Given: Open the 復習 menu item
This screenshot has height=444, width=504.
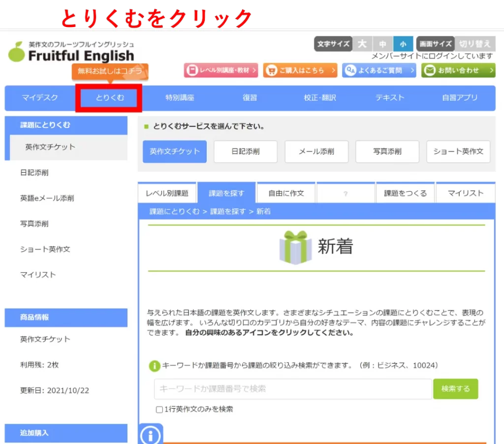Looking at the screenshot, I should (250, 98).
